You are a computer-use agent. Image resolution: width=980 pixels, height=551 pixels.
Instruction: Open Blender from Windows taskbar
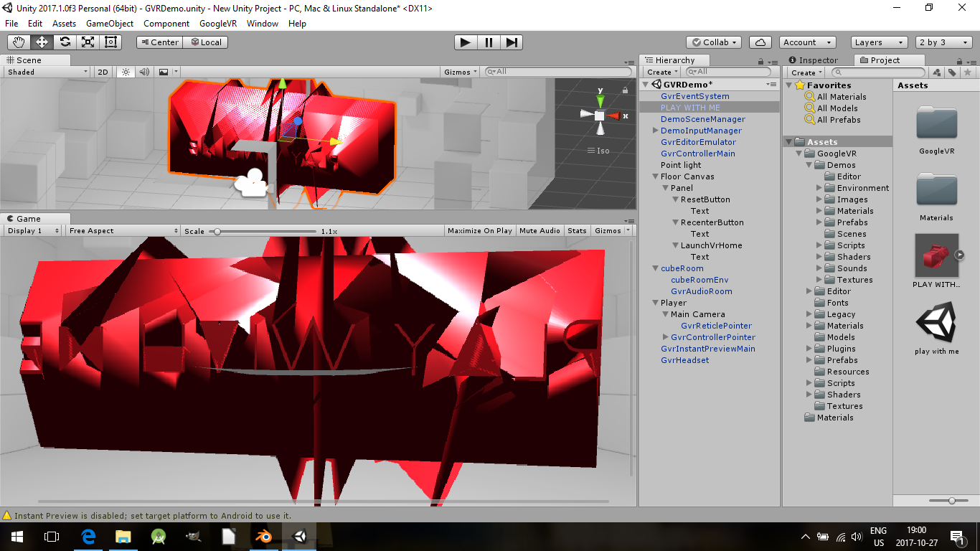pos(263,537)
